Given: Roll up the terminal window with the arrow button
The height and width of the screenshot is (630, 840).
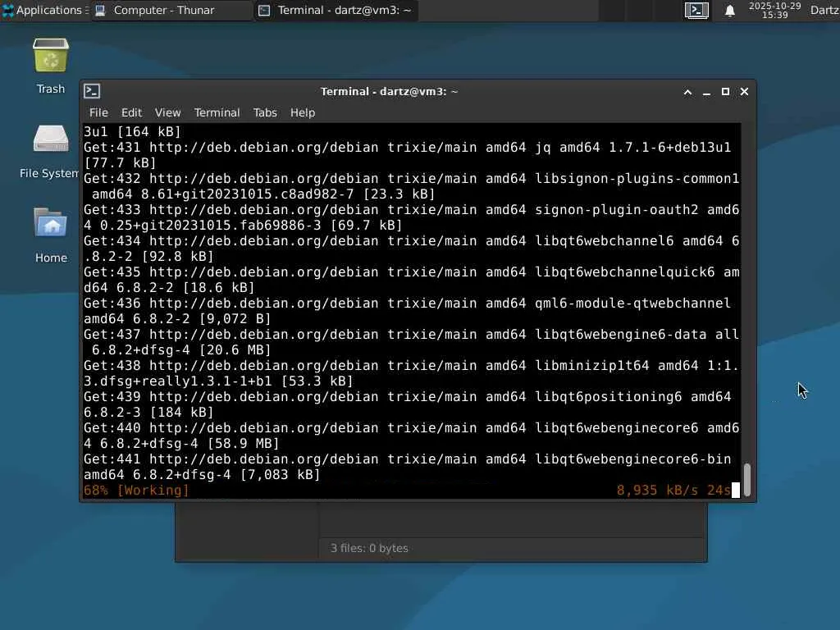Looking at the screenshot, I should click(x=688, y=92).
